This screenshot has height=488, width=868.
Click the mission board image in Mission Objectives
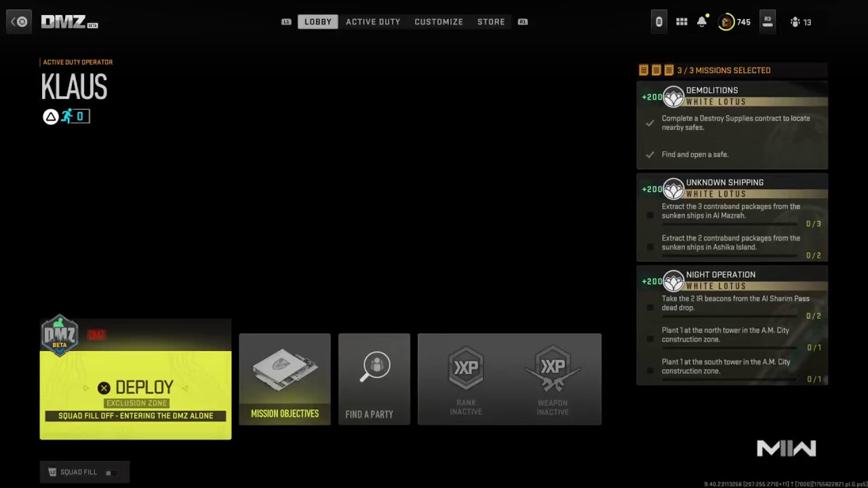[x=285, y=369]
